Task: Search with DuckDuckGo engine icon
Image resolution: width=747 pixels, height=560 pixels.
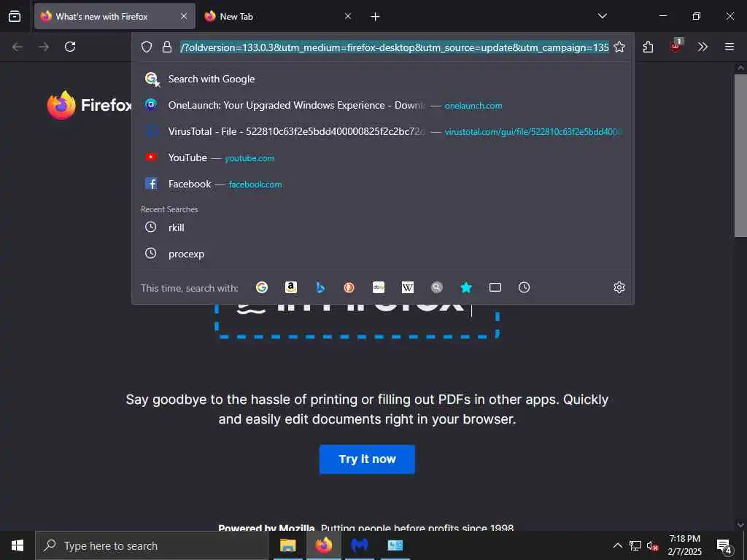Action: point(349,287)
